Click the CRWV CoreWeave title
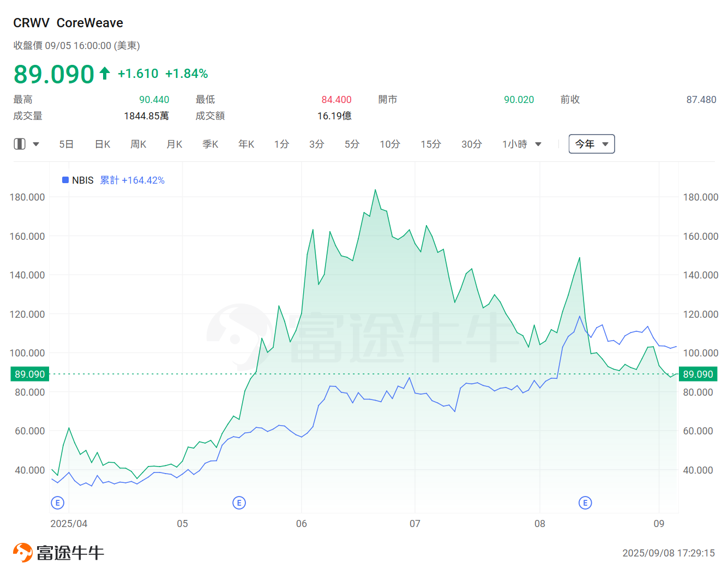The height and width of the screenshot is (575, 728). coord(68,23)
